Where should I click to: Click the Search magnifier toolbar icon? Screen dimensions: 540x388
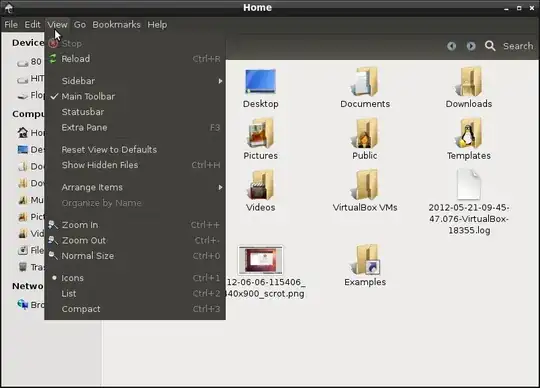[x=490, y=46]
